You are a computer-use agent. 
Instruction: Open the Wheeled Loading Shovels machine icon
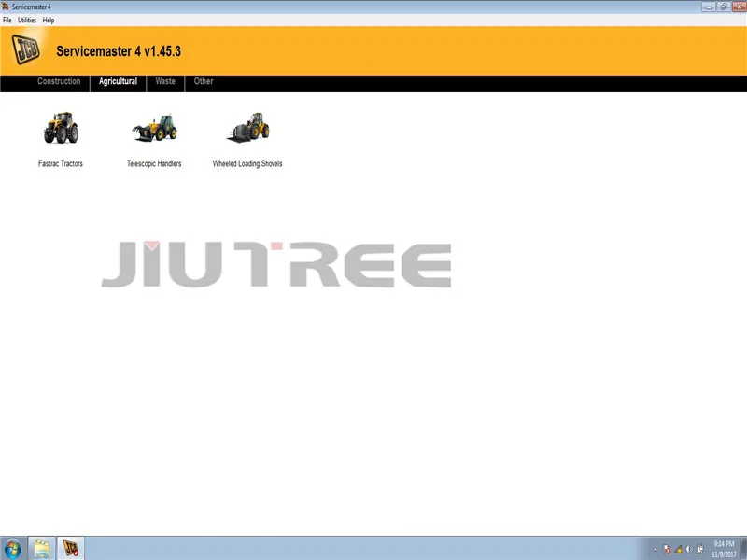[247, 128]
